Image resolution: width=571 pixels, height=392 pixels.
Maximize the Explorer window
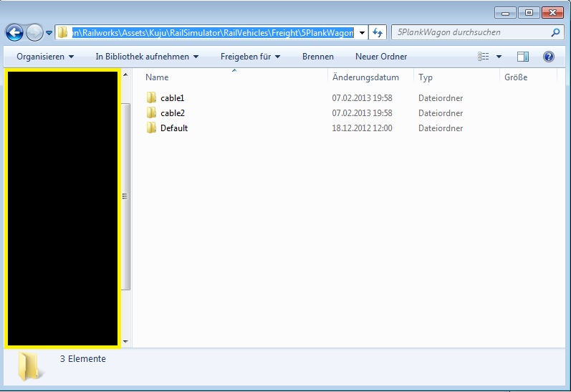pos(529,13)
